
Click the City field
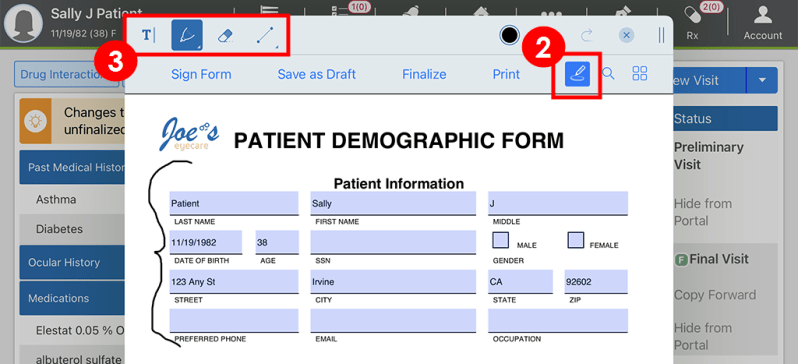[x=393, y=282]
